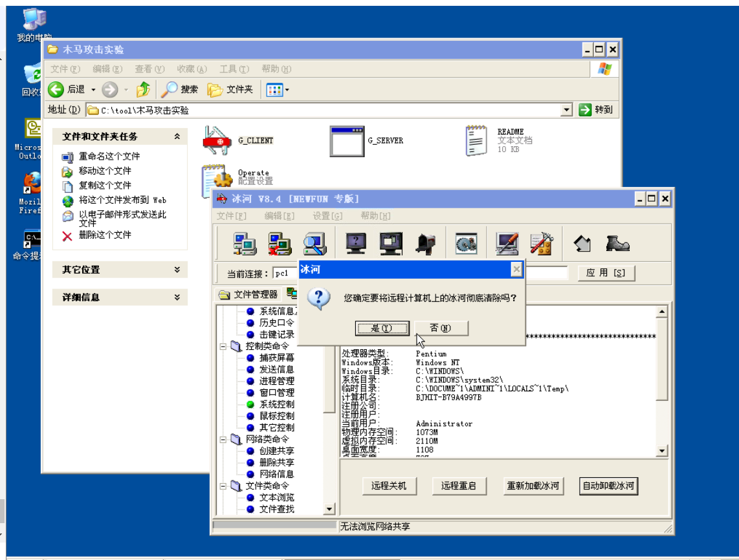Click the 重新加载冰河 button

tap(533, 486)
